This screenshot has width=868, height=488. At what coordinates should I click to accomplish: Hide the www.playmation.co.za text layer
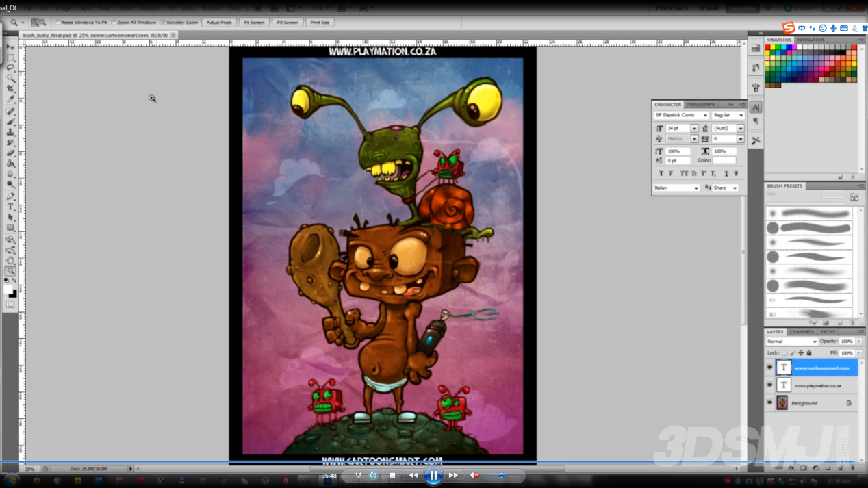[769, 385]
